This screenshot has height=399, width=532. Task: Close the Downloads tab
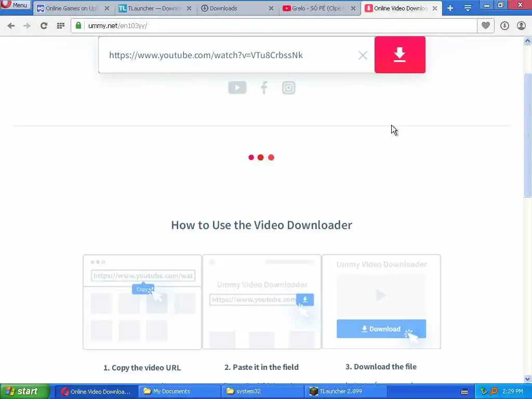(x=271, y=8)
